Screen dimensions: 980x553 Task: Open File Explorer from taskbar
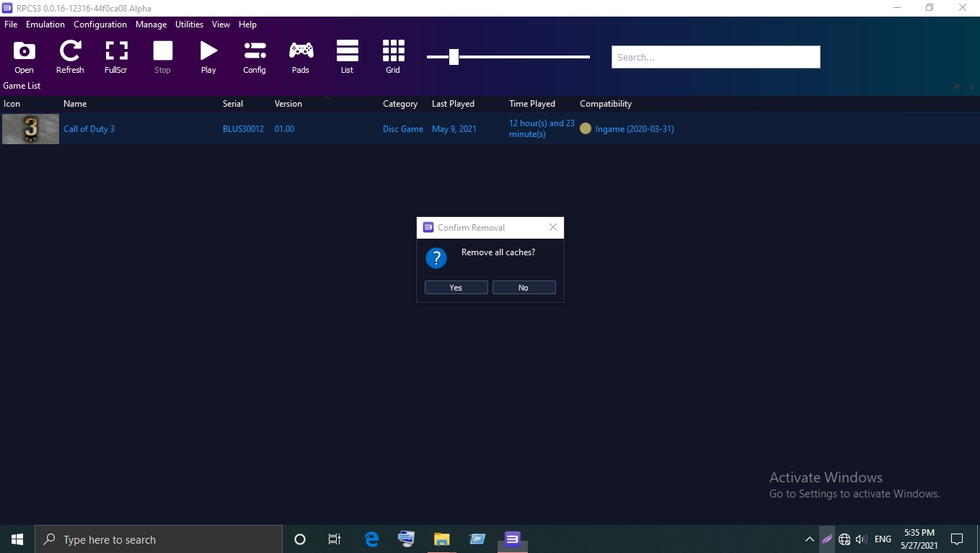tap(441, 539)
